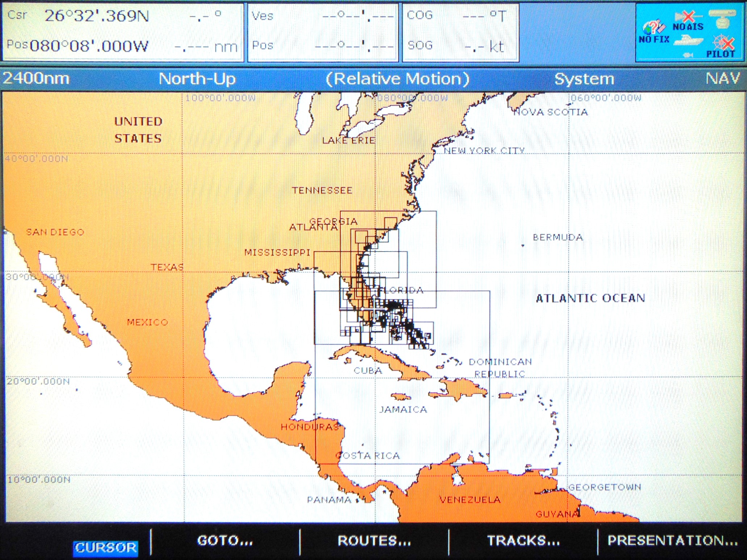Click the GEORGETOWN label on chart
Screen dimensions: 747x560
point(605,487)
